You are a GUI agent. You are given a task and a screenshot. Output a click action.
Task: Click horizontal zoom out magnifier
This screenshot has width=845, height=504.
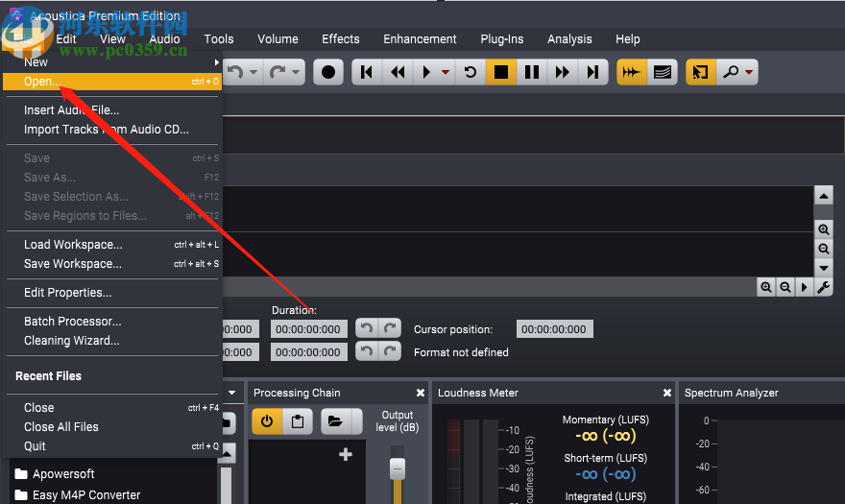785,287
